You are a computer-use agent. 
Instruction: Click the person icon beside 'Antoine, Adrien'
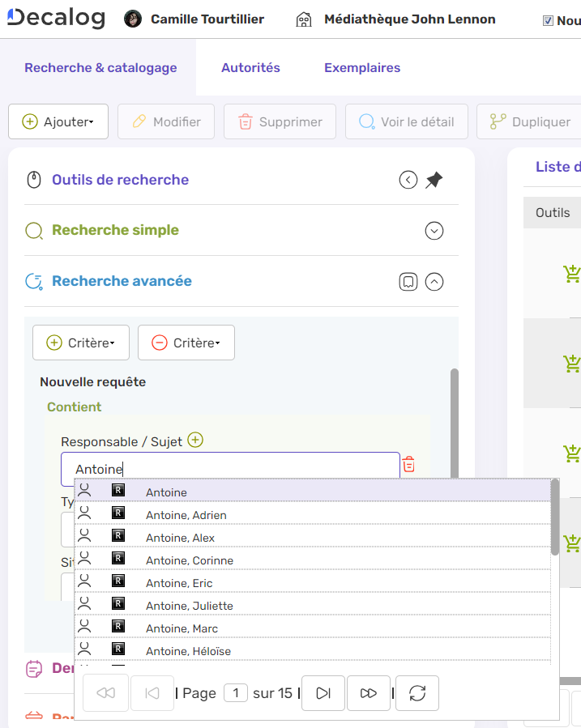[84, 513]
